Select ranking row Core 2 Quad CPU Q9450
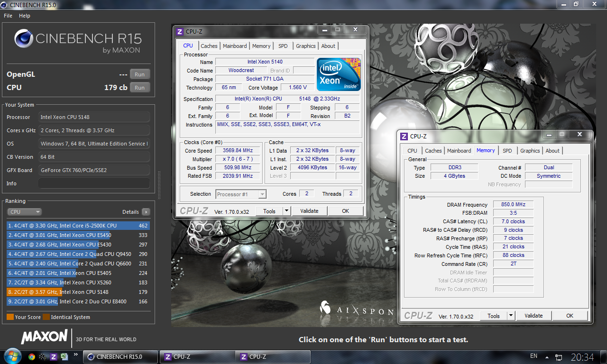Screen dimensions: 607x364 pos(78,254)
